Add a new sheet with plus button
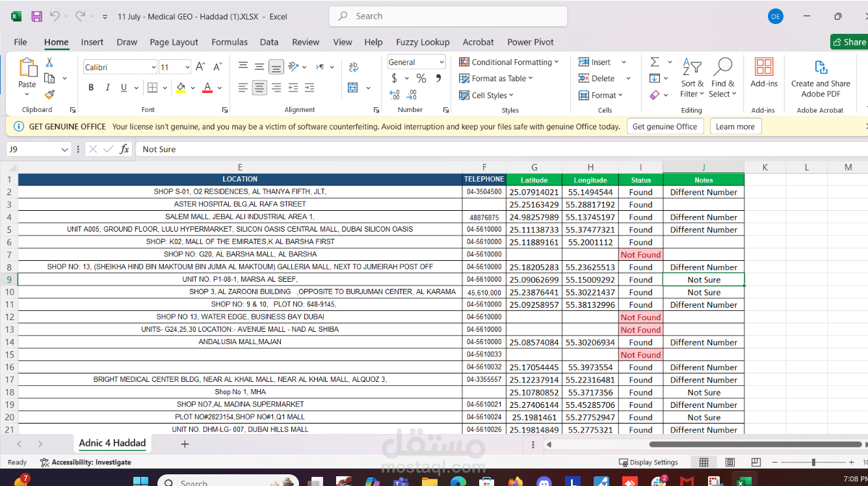This screenshot has width=868, height=486. point(185,444)
